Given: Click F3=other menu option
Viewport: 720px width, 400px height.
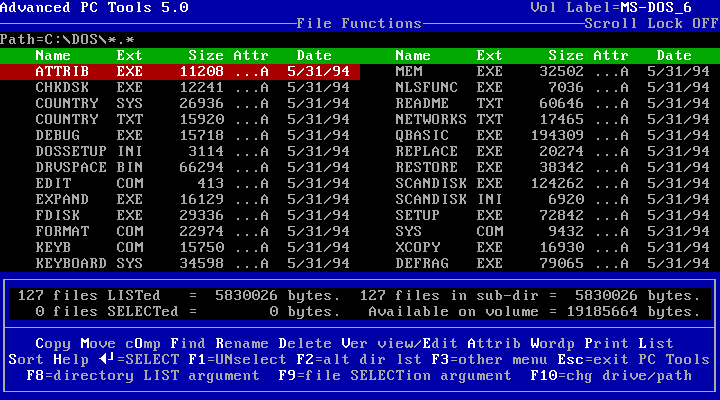Looking at the screenshot, I should point(489,360).
